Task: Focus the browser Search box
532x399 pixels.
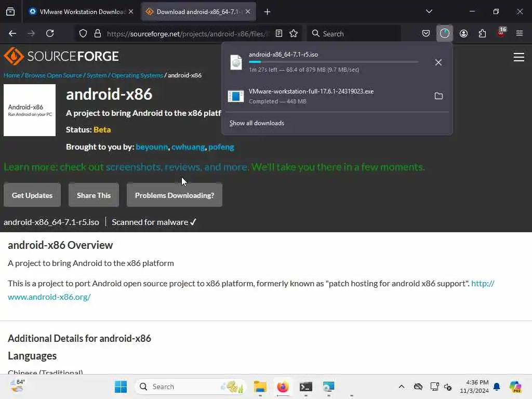Action: click(354, 34)
